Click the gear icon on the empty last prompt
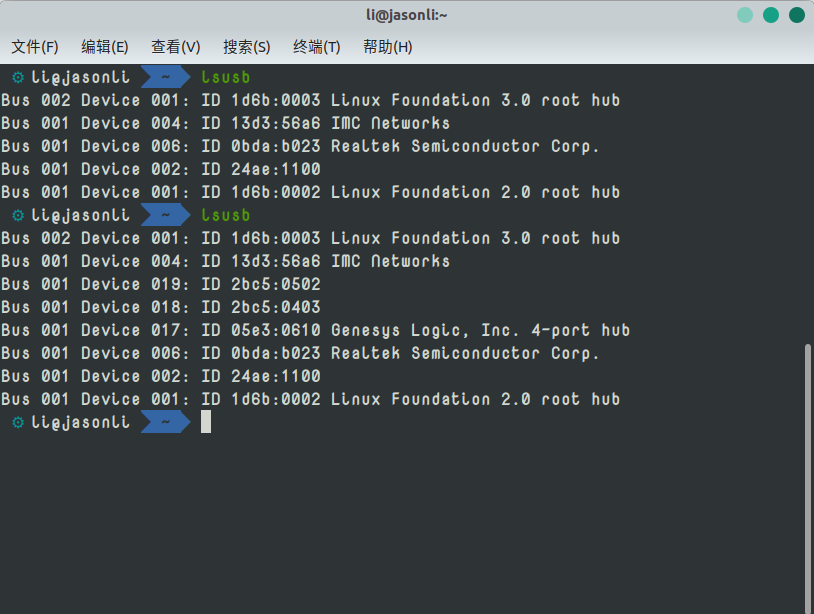 pos(18,422)
